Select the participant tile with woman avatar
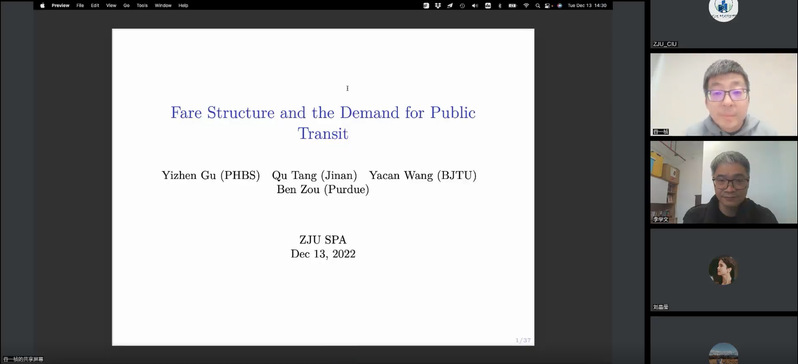 (723, 270)
